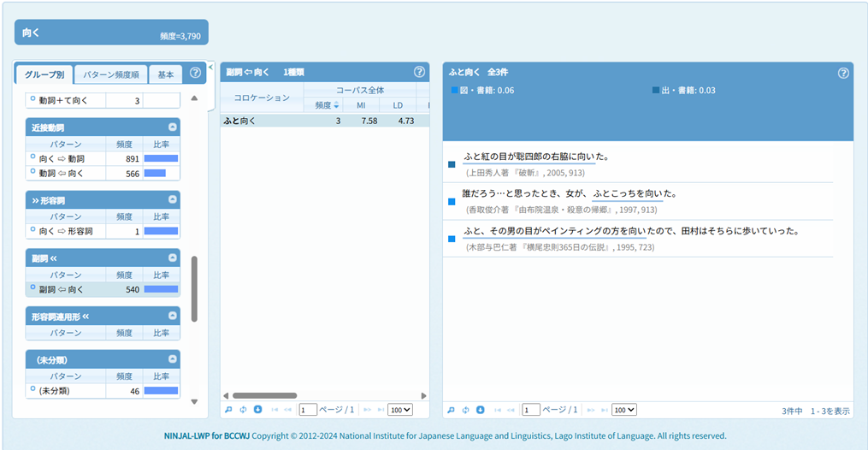Click search icon in examples panel footer
868x450 pixels.
(x=451, y=410)
